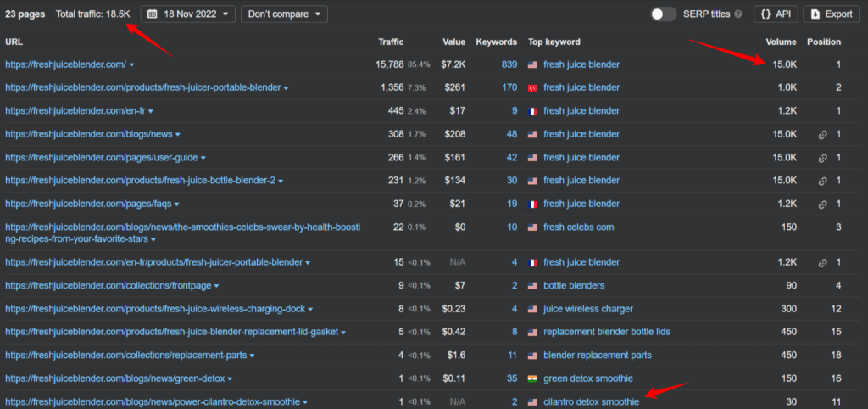Open the wireless-charging-dock product URL

click(x=156, y=309)
